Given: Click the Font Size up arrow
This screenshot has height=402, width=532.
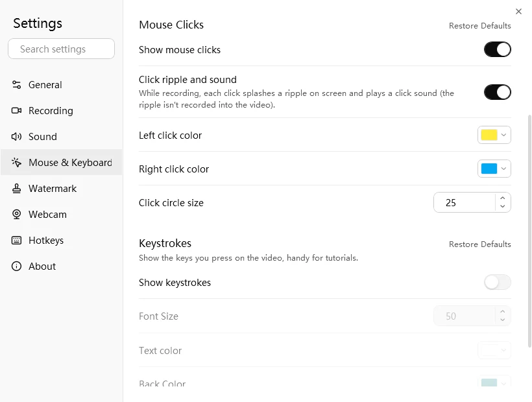Looking at the screenshot, I should click(503, 311).
